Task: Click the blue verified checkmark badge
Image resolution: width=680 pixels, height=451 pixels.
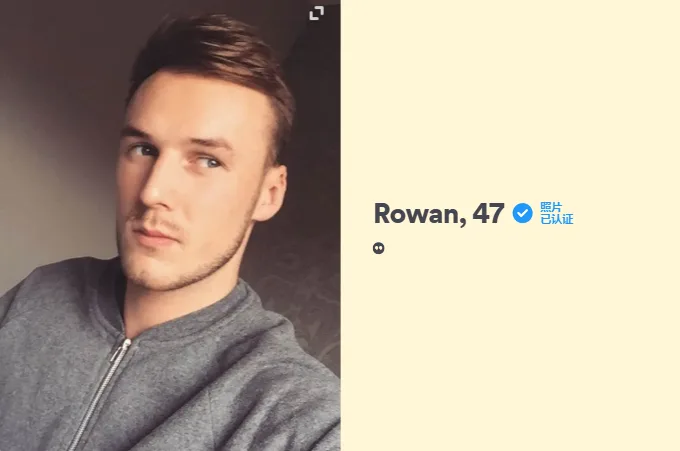Action: 522,213
